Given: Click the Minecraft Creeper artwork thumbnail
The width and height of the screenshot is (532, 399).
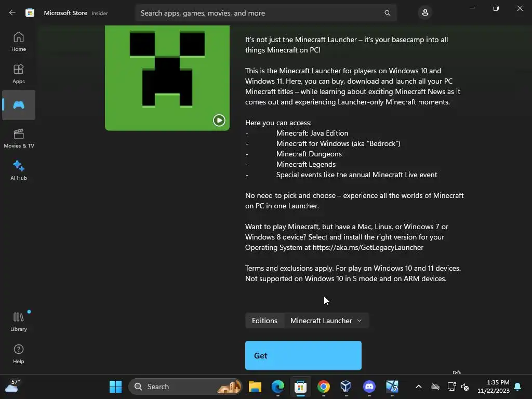Looking at the screenshot, I should point(167,78).
